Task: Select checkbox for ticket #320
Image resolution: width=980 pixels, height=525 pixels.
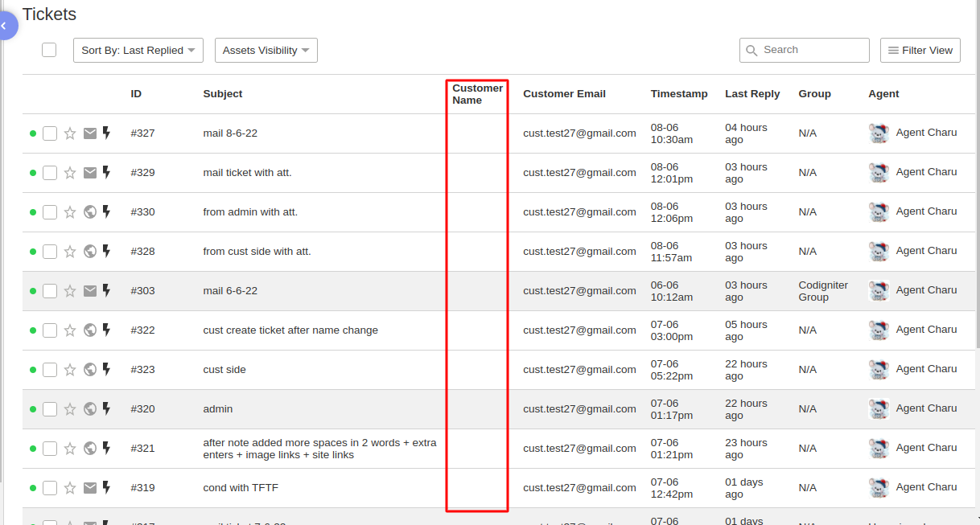Action: click(50, 409)
